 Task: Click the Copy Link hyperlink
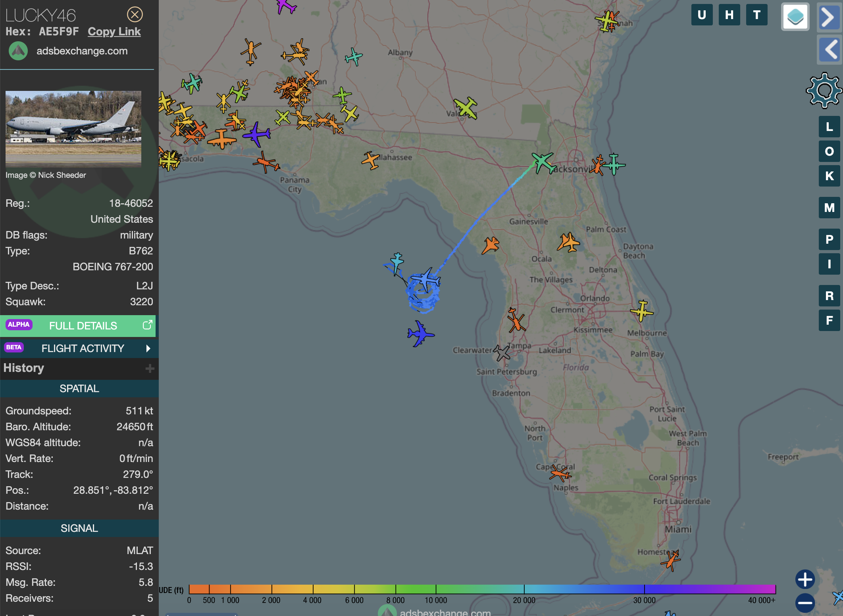(114, 32)
